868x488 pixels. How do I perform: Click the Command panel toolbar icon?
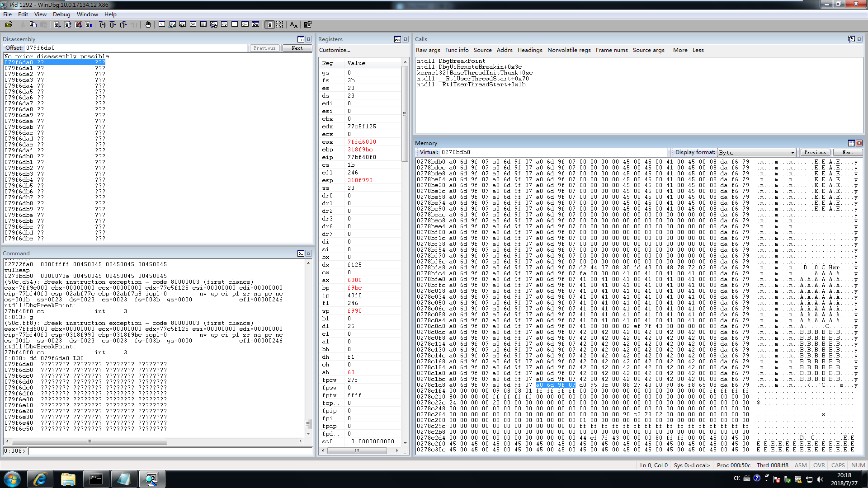[x=301, y=253]
